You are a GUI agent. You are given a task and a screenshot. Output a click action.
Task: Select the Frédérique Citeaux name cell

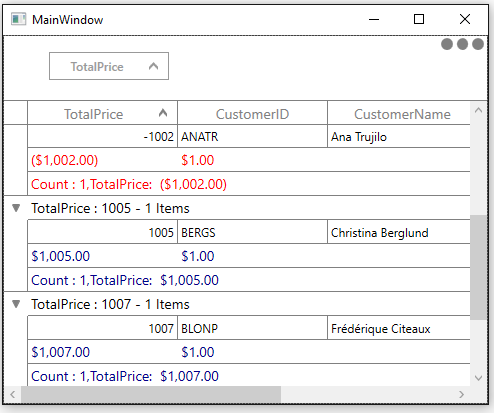(399, 328)
